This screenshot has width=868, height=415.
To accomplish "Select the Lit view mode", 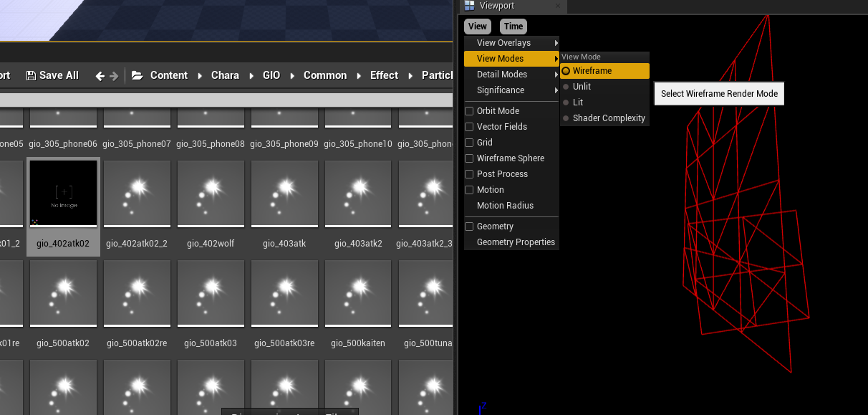I will click(x=604, y=102).
